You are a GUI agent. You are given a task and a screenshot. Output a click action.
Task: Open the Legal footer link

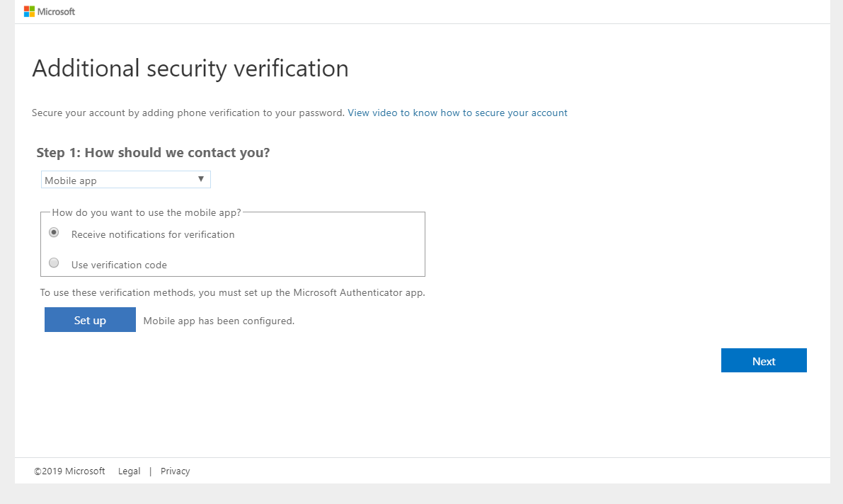[129, 471]
